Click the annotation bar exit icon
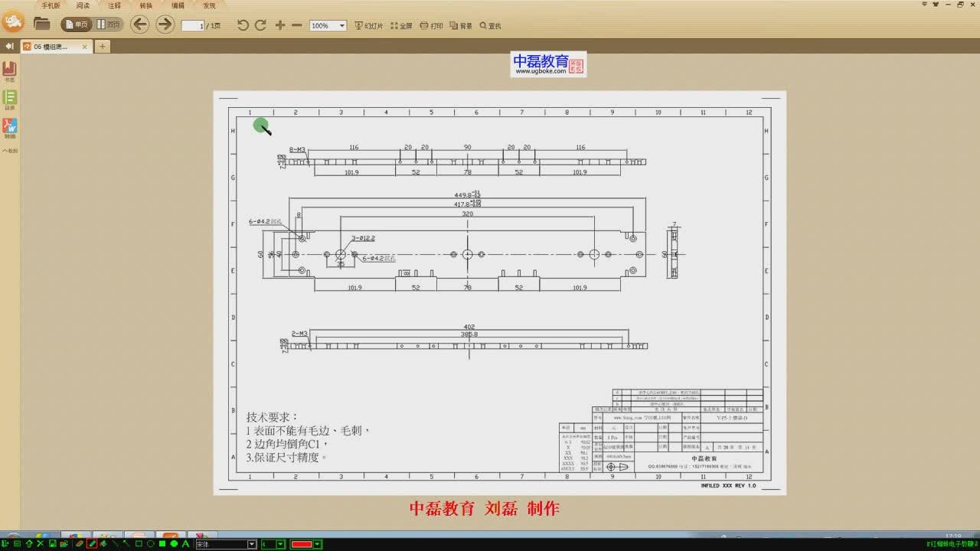 [x=5, y=544]
